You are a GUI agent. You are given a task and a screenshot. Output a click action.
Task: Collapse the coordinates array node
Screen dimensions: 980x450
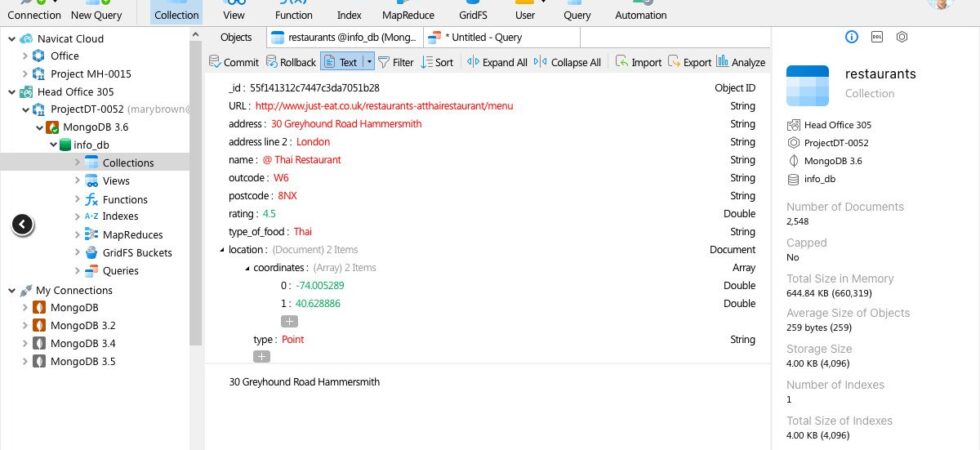click(248, 268)
